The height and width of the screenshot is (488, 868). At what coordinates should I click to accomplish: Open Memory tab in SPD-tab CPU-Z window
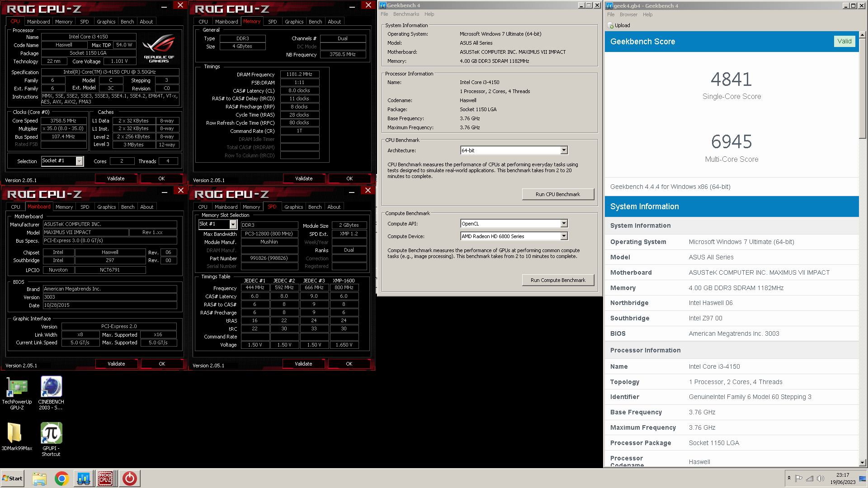pos(251,207)
